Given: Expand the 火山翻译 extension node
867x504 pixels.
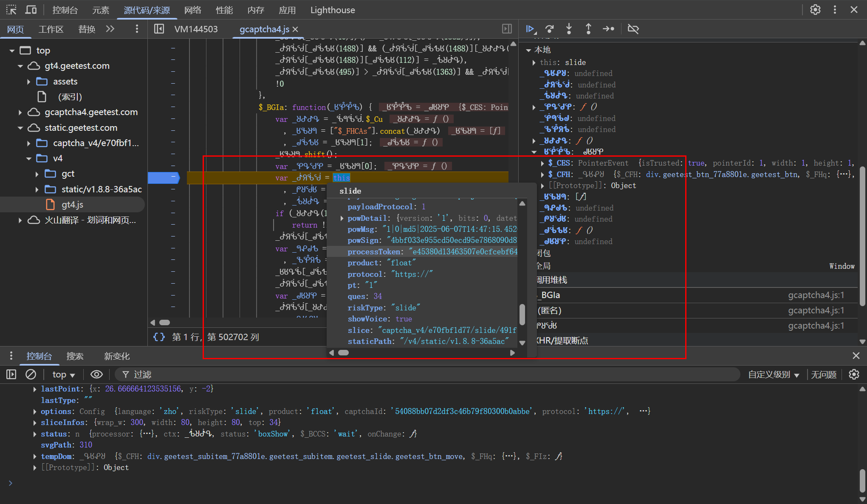Looking at the screenshot, I should click(x=20, y=220).
